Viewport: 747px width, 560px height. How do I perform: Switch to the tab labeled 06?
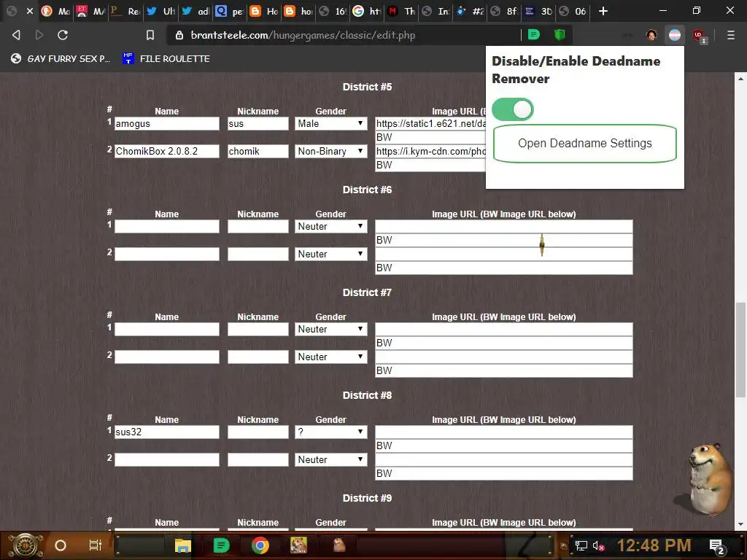573,11
